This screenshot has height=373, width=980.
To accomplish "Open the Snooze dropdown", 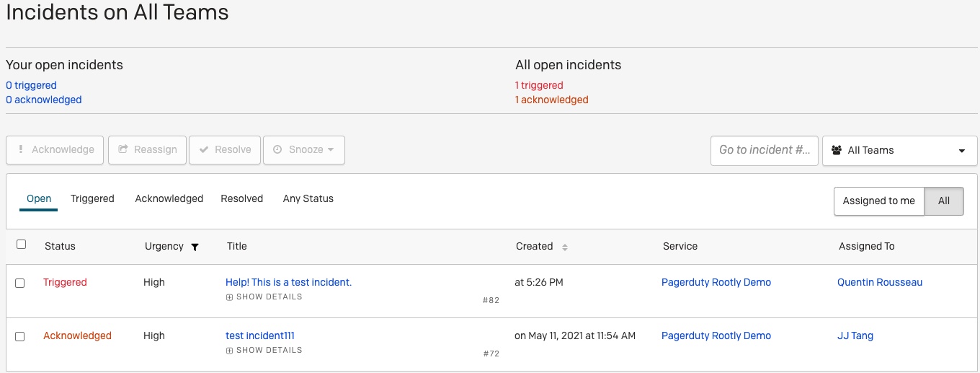I will coord(304,150).
